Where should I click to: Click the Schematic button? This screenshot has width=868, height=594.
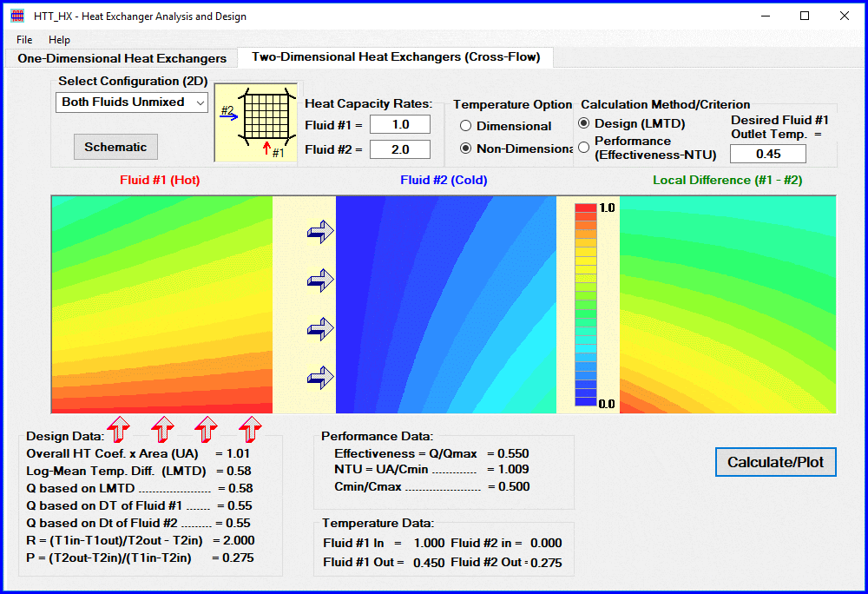click(x=115, y=147)
